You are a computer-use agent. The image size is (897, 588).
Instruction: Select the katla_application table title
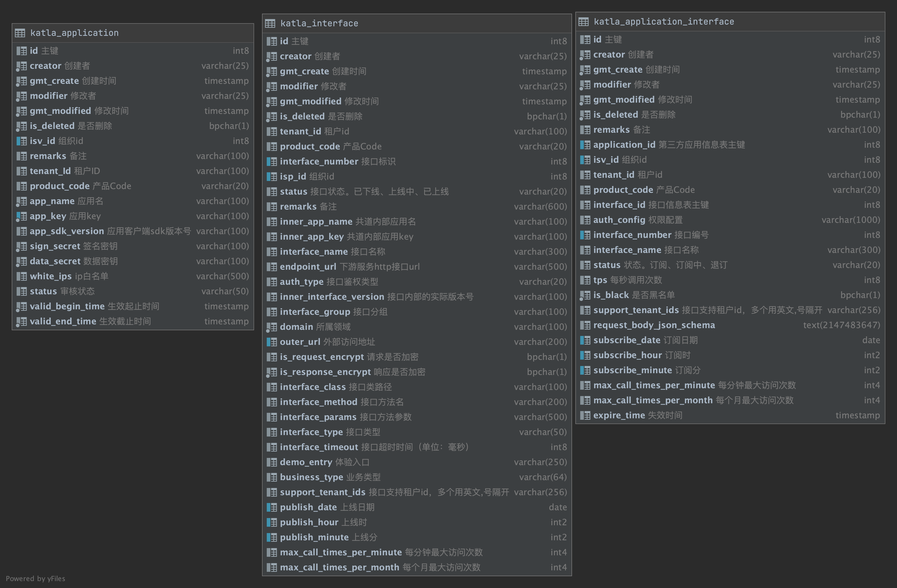point(74,33)
